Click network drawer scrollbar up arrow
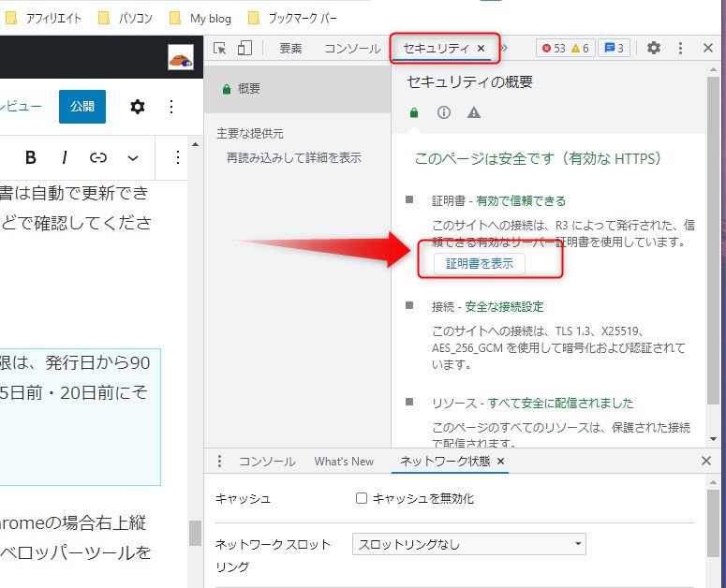726x588 pixels. point(713,482)
